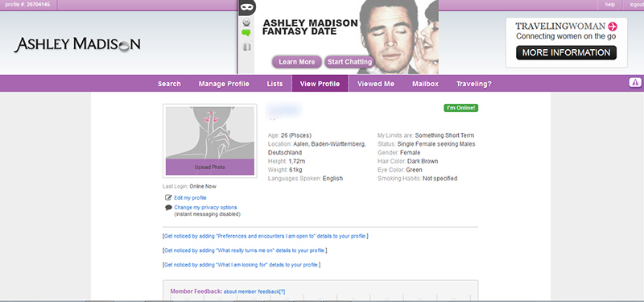Open the Traveling? menu item

pyautogui.click(x=474, y=84)
